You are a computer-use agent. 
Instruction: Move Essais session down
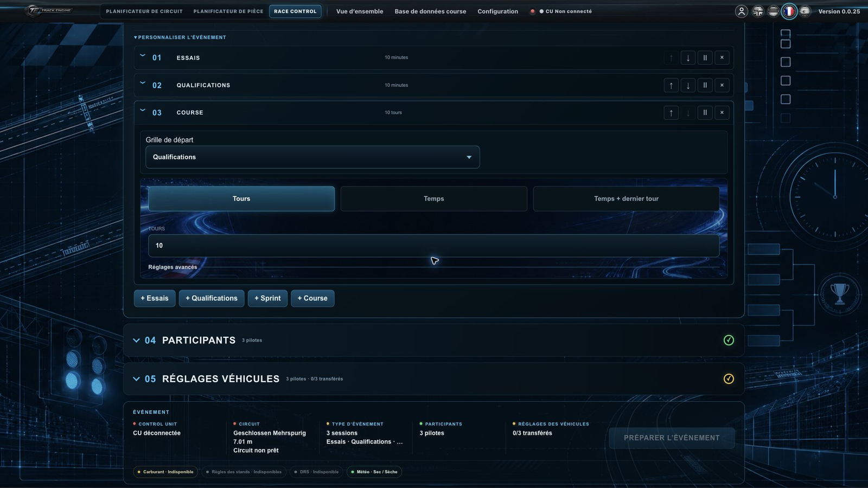688,57
